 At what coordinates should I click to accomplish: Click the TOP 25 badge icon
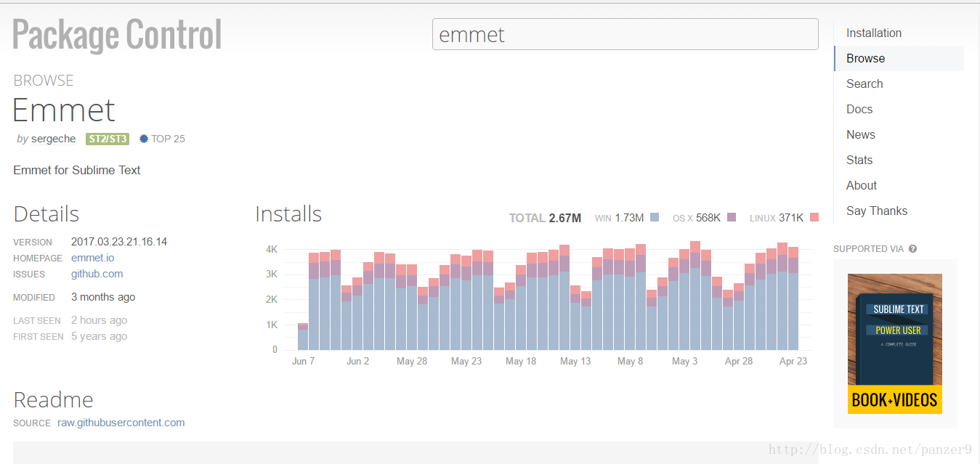[x=144, y=139]
